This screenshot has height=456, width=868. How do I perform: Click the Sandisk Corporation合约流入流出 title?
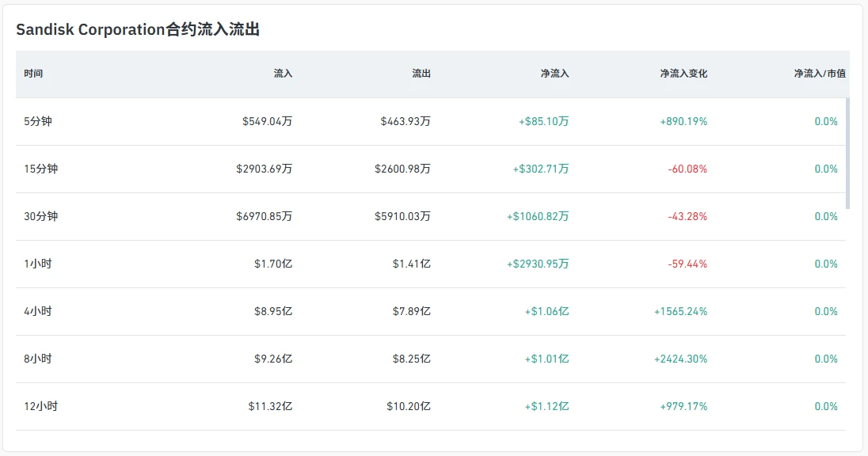click(x=138, y=29)
